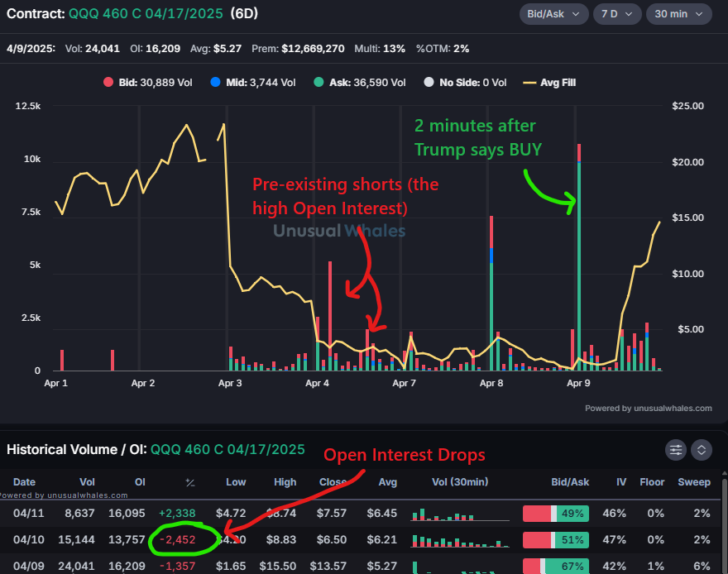Click the tall green Apr 9 volume bar
The width and height of the screenshot is (728, 574).
(x=579, y=265)
